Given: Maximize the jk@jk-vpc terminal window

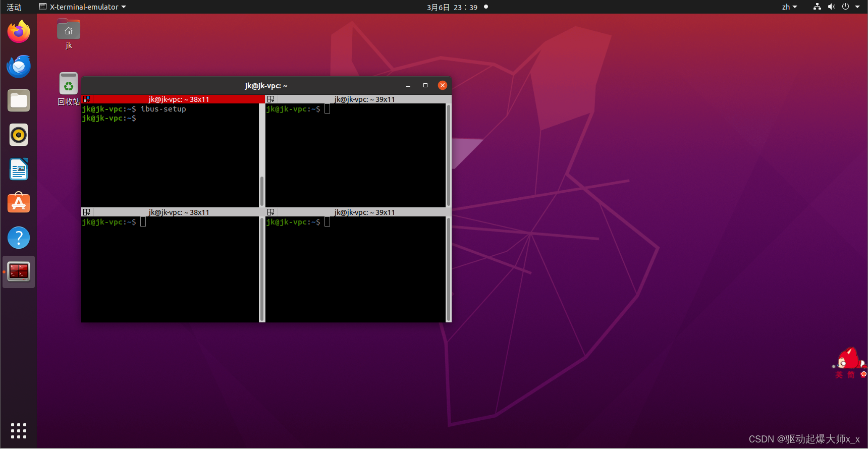Looking at the screenshot, I should pyautogui.click(x=425, y=86).
